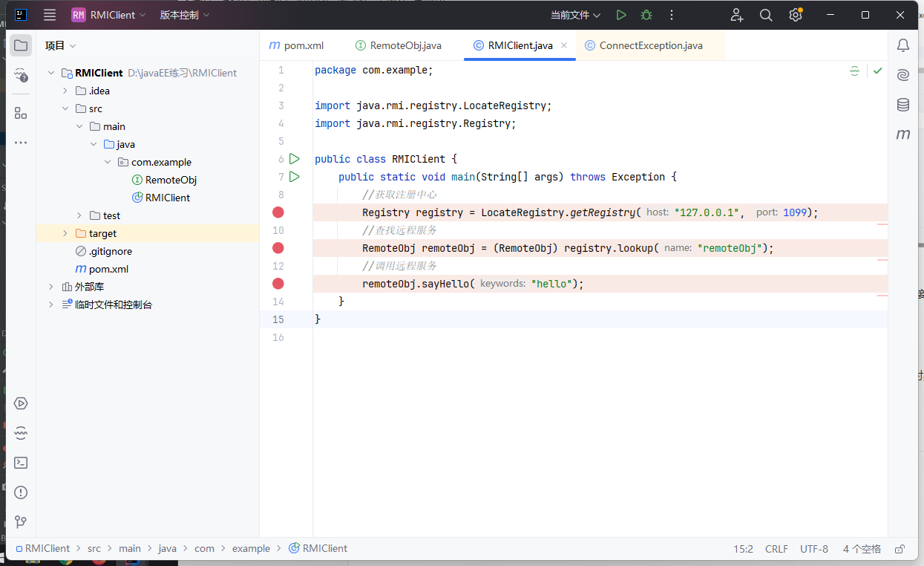Expand the target folder
The height and width of the screenshot is (566, 924).
pyautogui.click(x=65, y=233)
